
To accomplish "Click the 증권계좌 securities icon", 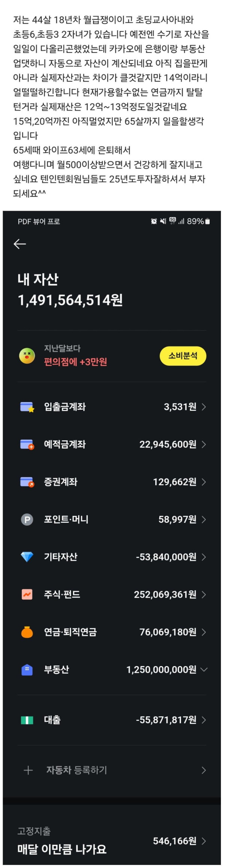I will [27, 482].
